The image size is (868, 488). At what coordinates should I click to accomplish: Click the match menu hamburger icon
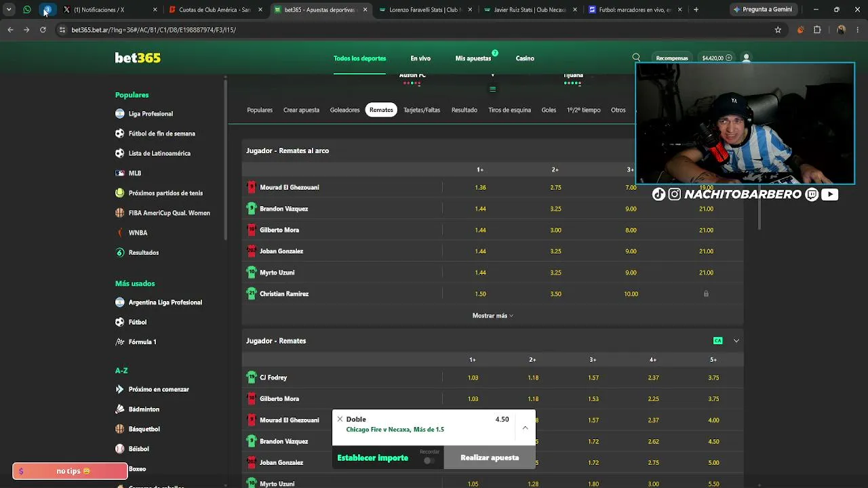tap(493, 89)
